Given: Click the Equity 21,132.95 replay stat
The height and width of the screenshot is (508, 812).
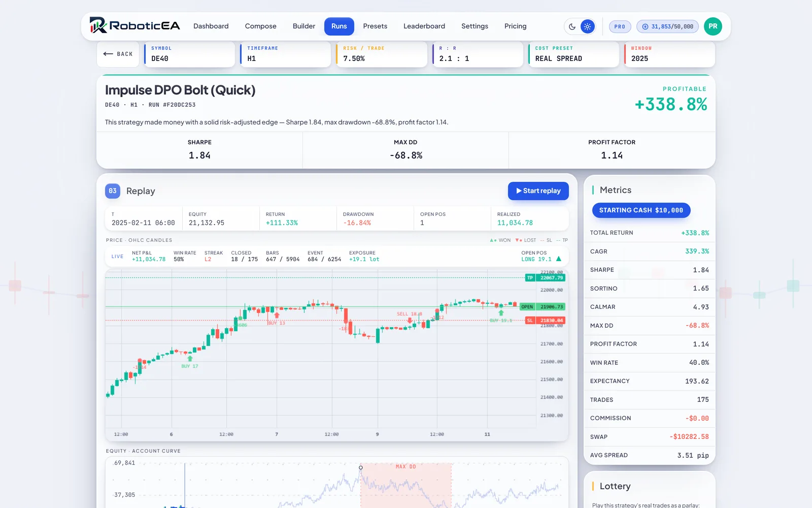Looking at the screenshot, I should (x=221, y=218).
